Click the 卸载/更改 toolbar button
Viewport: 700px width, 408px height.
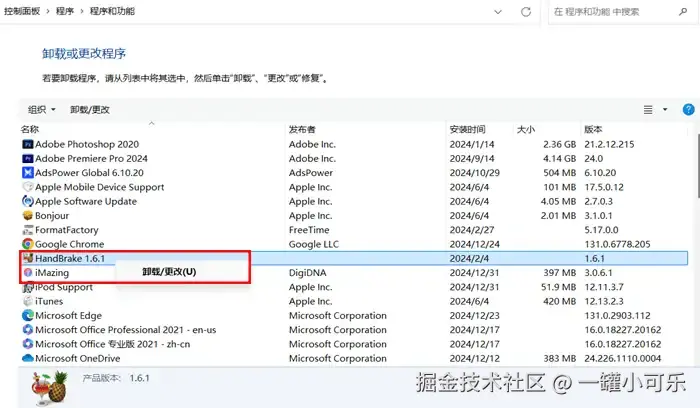pos(90,109)
